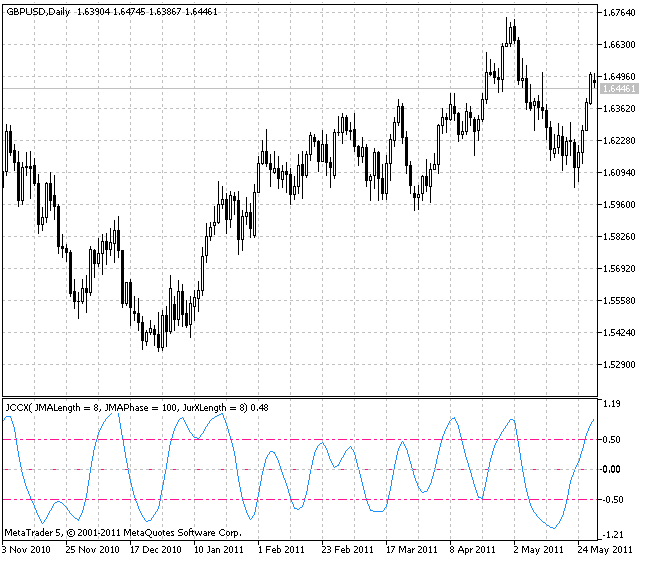650x561 pixels.
Task: Click price scale value 1.52900
Action: (x=619, y=364)
